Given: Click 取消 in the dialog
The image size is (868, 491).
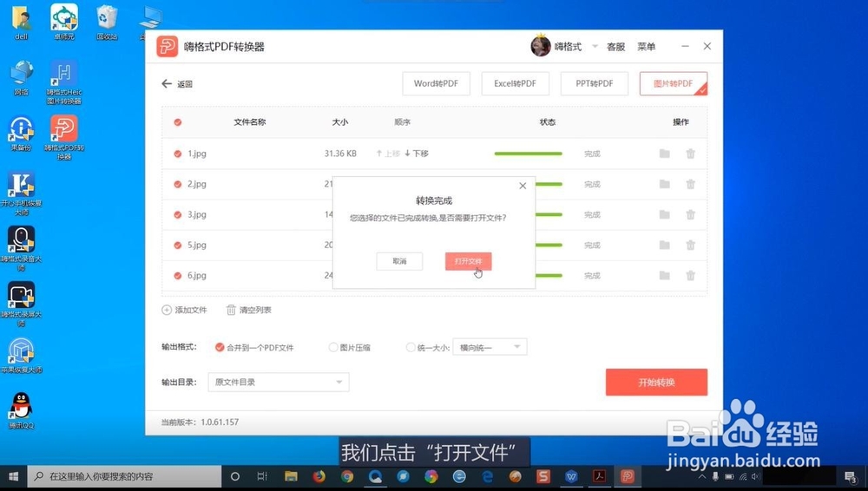Looking at the screenshot, I should point(399,261).
